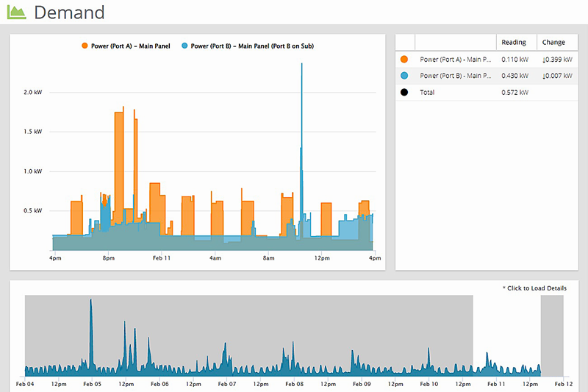This screenshot has width=588, height=392.
Task: Click the down arrow beside 0.007 kW change
Action: 545,76
